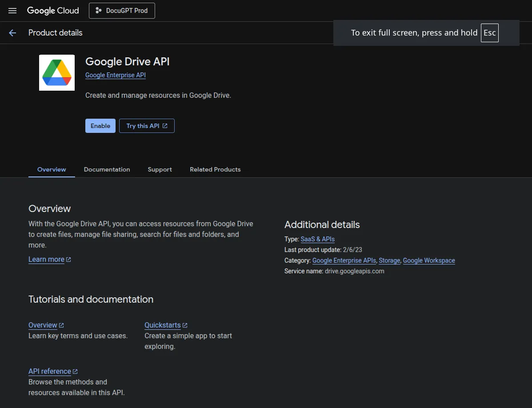
Task: Switch to the Documentation tab
Action: tap(107, 169)
